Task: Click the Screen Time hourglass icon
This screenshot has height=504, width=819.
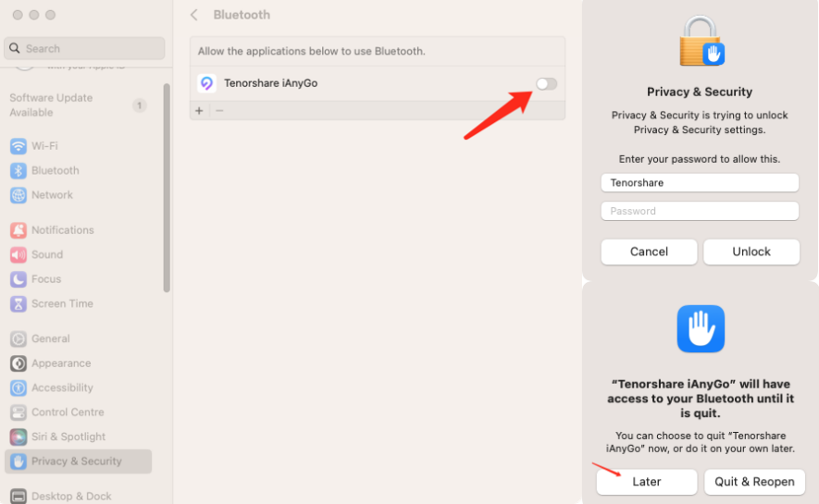Action: pyautogui.click(x=19, y=303)
